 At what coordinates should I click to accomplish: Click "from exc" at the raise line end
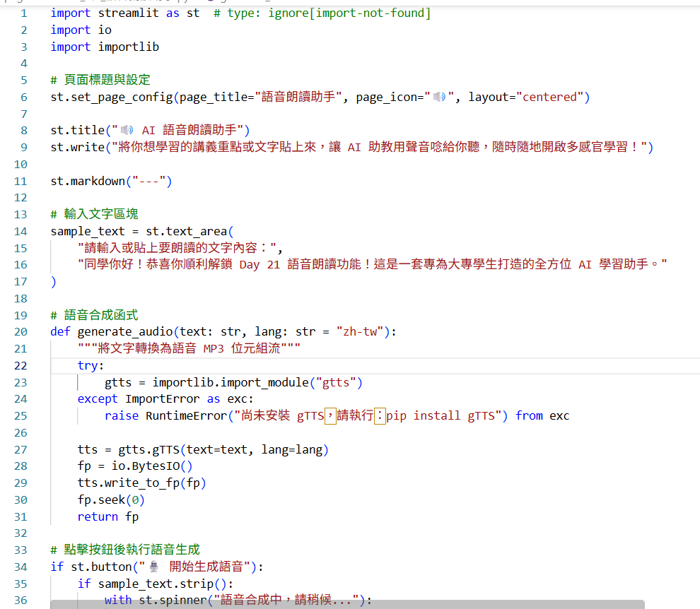(x=542, y=416)
